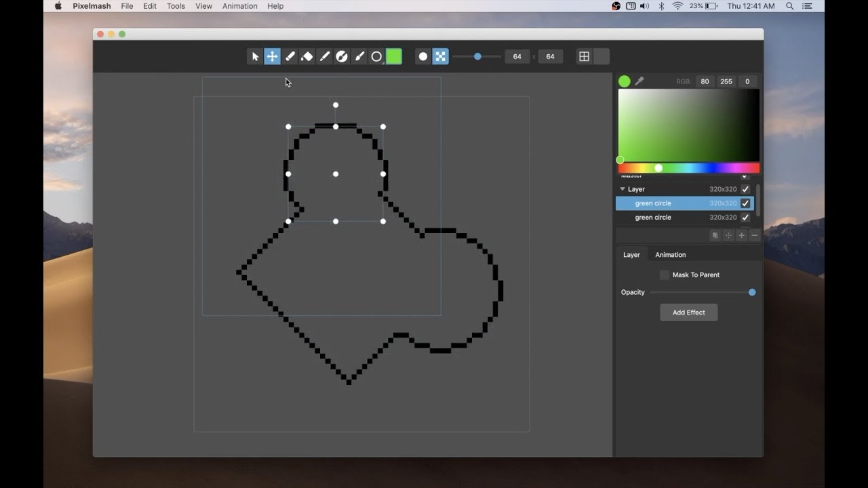Select the Move tool with four arrows
This screenshot has height=488, width=868.
click(x=272, y=57)
